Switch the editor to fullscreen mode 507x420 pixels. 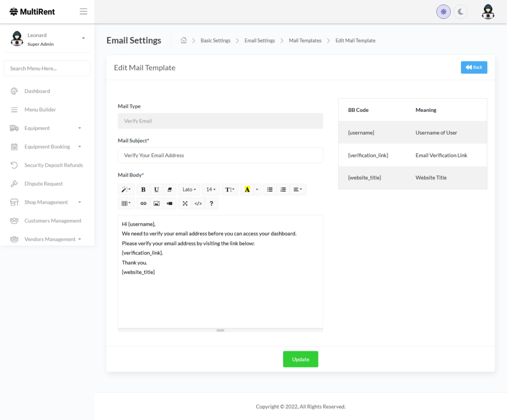pos(185,203)
